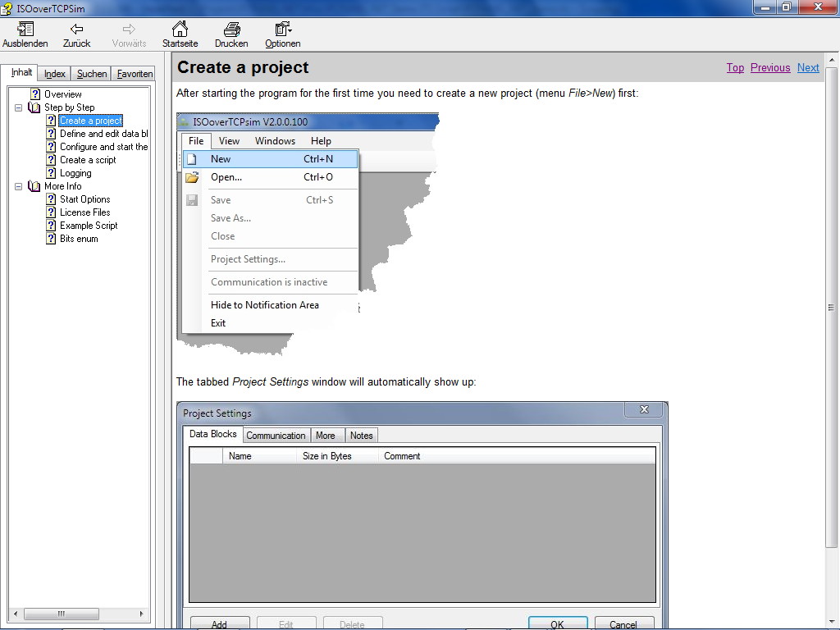Select the Logging topic in tree
Viewport: 840px width, 630px height.
pyautogui.click(x=75, y=173)
